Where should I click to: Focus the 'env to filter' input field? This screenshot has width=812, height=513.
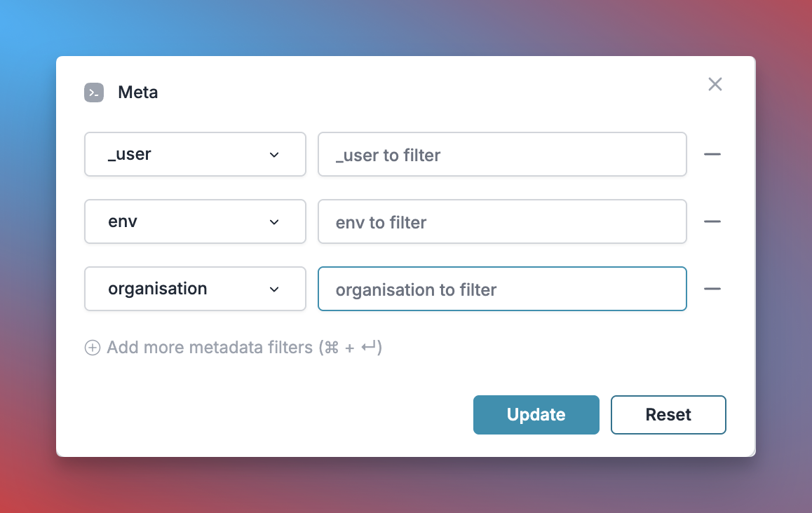502,221
